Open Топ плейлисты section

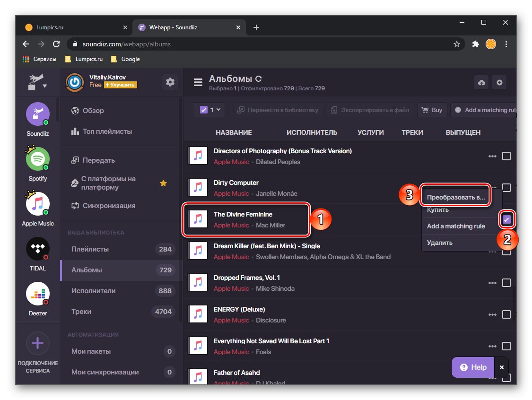point(102,131)
